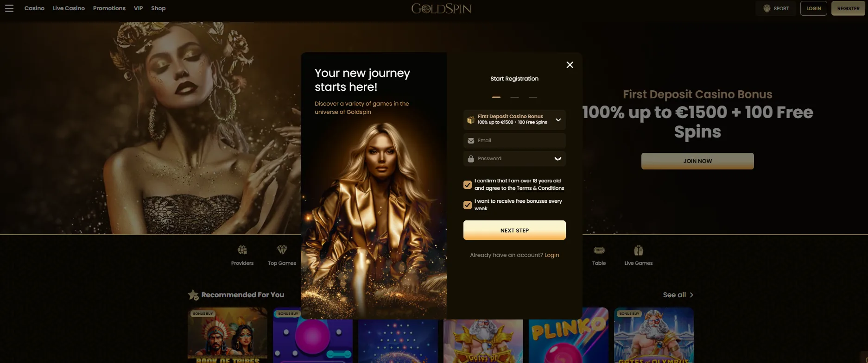Viewport: 868px width, 363px height.
Task: Close the registration popup
Action: [570, 65]
